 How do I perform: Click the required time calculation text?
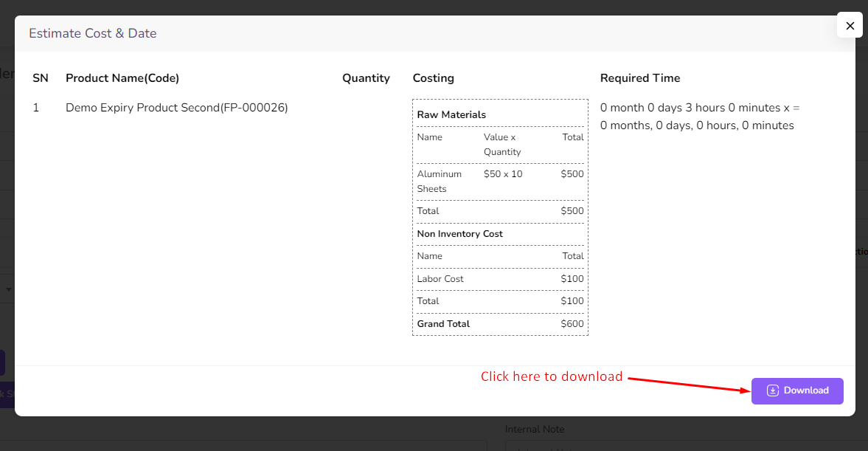[x=699, y=117]
